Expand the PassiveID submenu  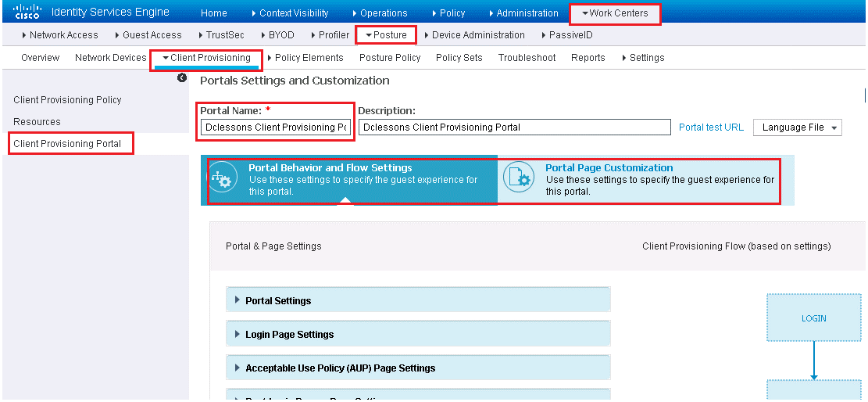click(x=567, y=35)
